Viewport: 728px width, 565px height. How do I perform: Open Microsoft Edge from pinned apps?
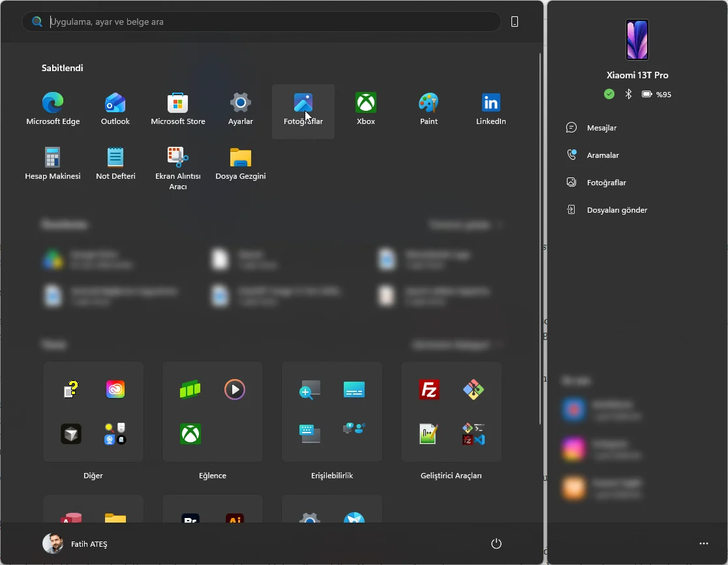tap(53, 110)
